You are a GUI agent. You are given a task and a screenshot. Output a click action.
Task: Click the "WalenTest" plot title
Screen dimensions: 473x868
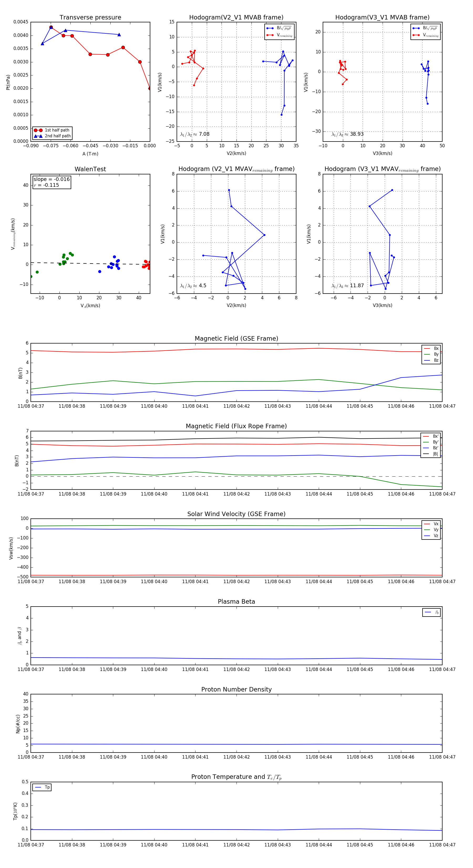point(90,169)
